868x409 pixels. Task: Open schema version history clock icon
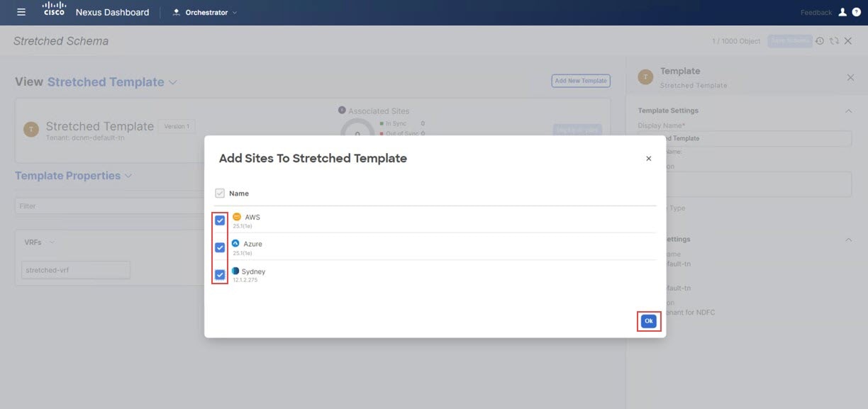[820, 41]
